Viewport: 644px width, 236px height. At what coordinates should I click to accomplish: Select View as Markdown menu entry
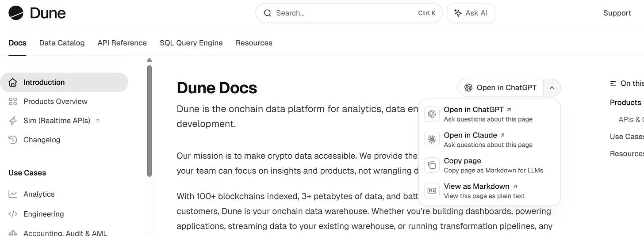(490, 191)
